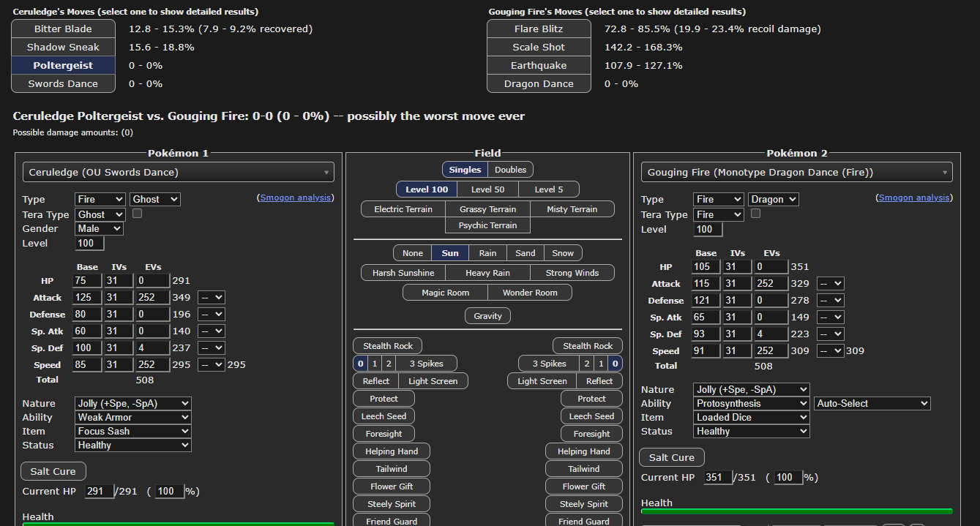Click Ceruledge's Attack EVs input field
Viewport: 980px width, 526px height.
click(152, 298)
